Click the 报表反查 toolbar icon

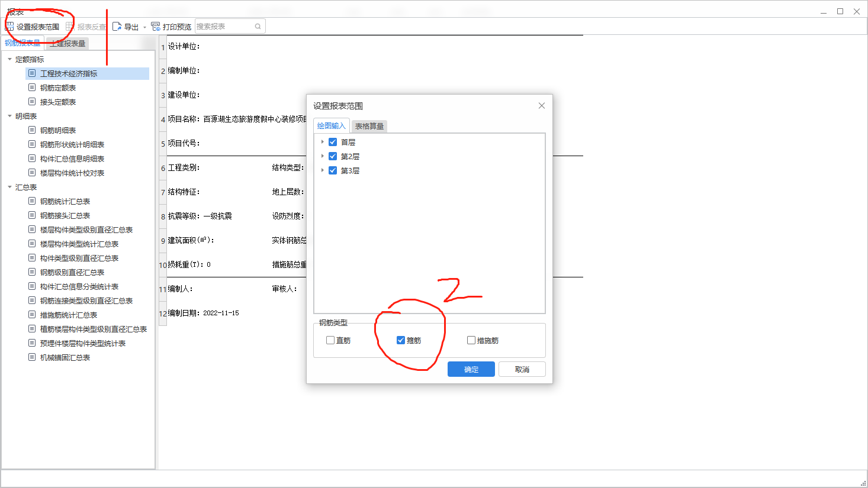tap(70, 27)
